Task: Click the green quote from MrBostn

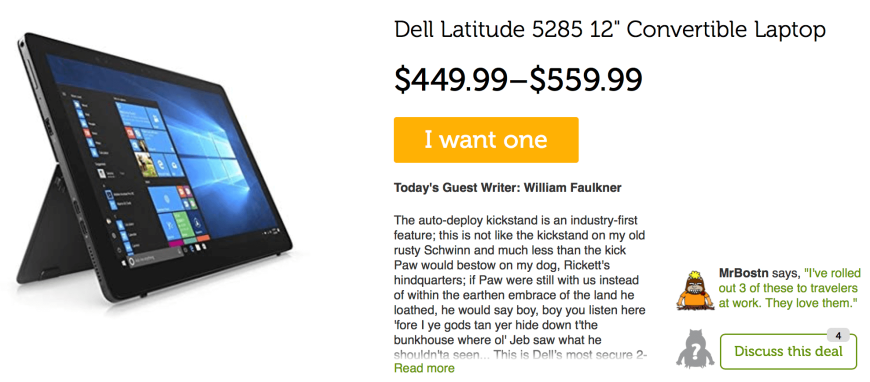Action: (x=791, y=288)
